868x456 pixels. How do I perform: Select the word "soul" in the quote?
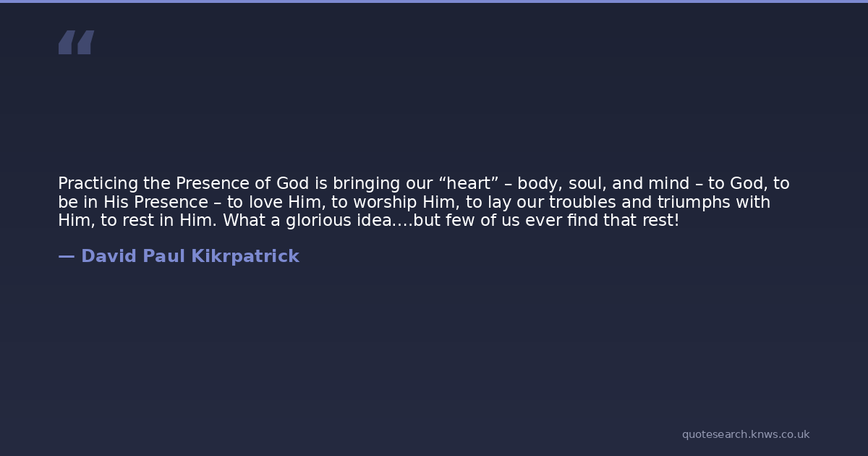(x=588, y=184)
